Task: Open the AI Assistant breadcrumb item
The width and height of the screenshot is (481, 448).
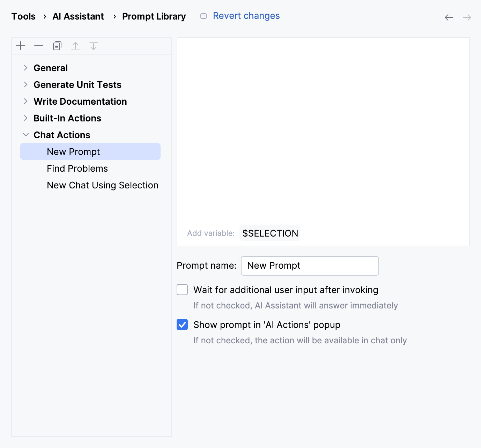Action: click(78, 16)
